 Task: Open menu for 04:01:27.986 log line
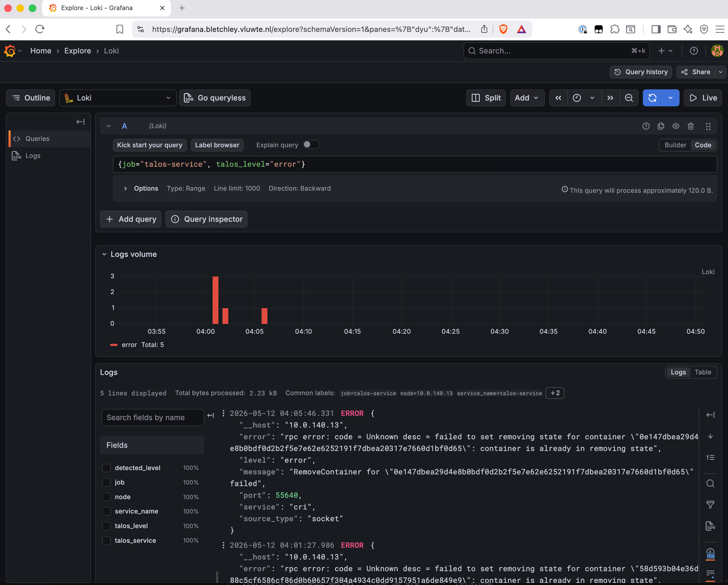coord(223,545)
